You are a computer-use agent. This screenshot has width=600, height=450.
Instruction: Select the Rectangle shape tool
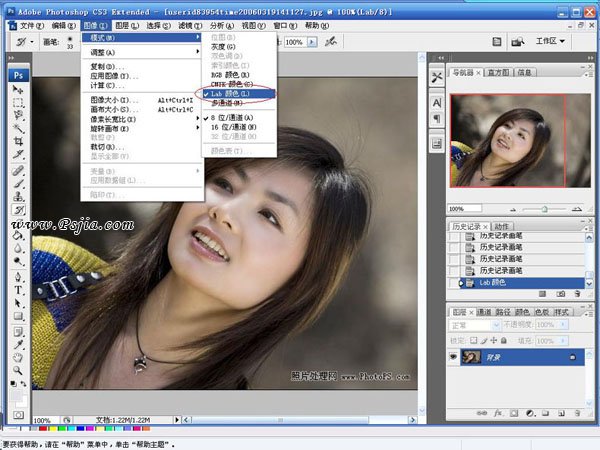(18, 316)
